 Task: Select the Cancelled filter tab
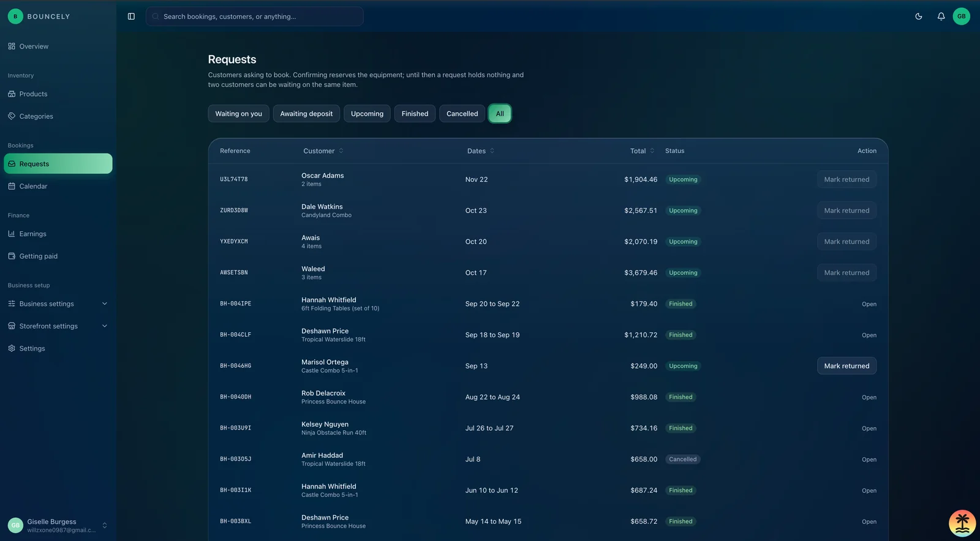[462, 114]
